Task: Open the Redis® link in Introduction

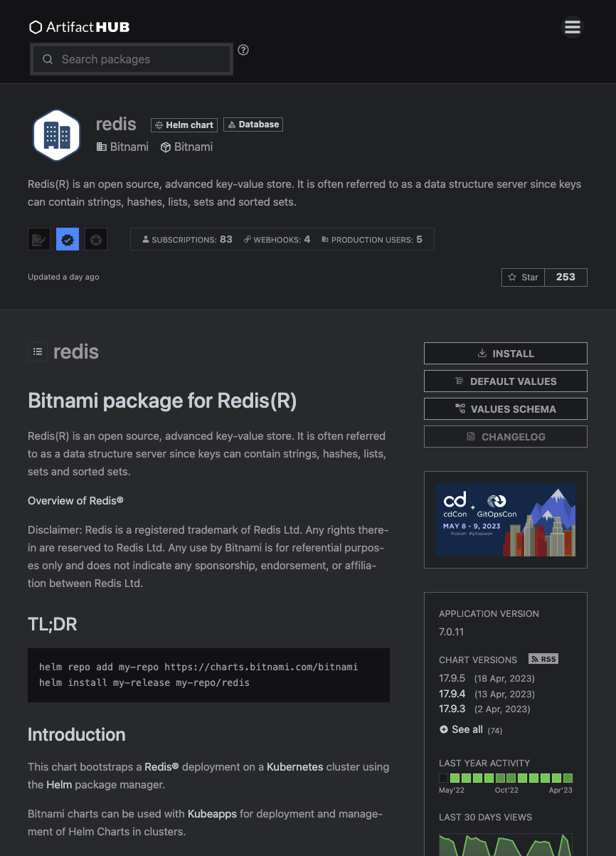Action: pyautogui.click(x=161, y=767)
